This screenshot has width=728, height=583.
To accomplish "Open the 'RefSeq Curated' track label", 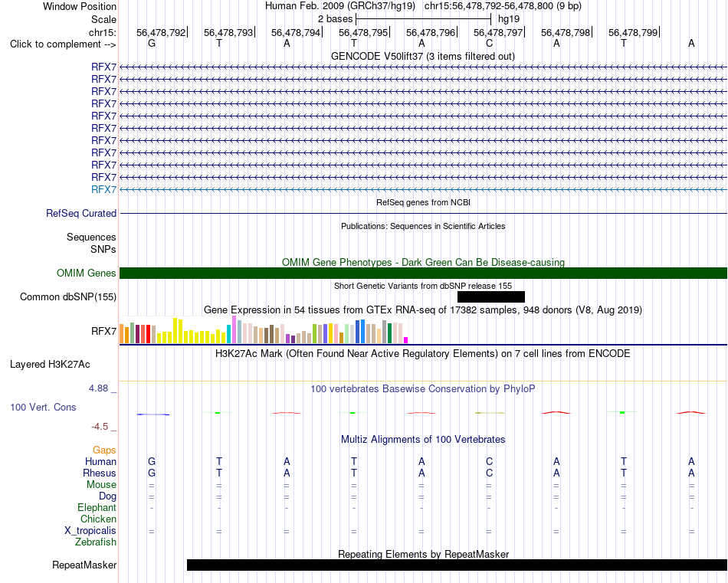I will [x=81, y=213].
